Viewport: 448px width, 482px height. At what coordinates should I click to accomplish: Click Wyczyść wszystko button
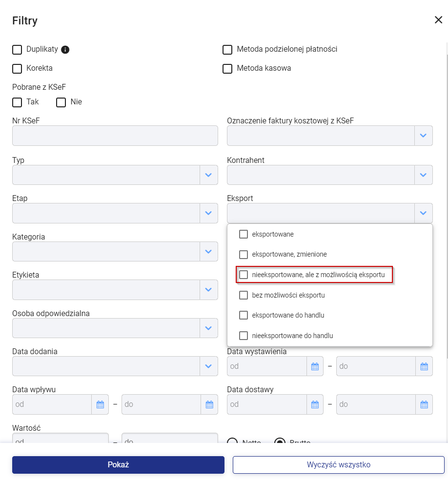339,464
